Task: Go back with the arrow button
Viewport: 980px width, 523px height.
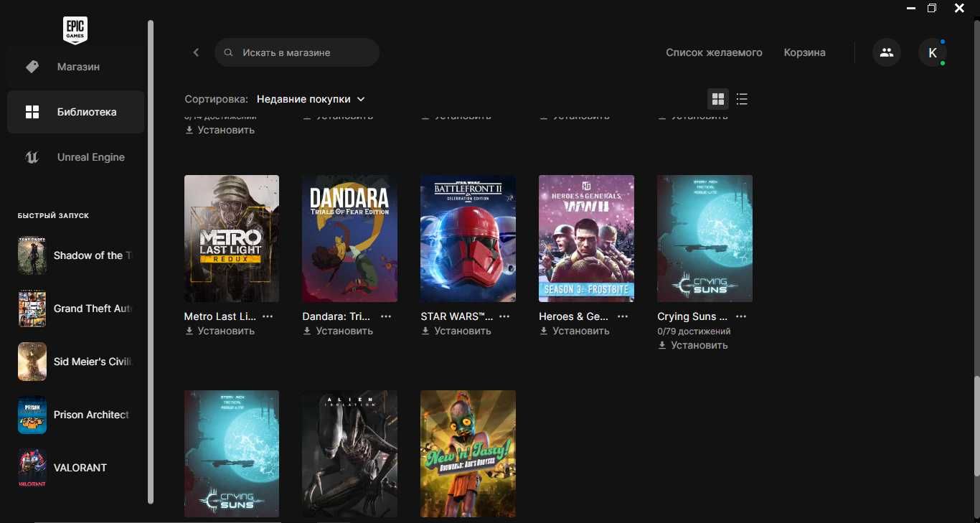Action: tap(196, 52)
